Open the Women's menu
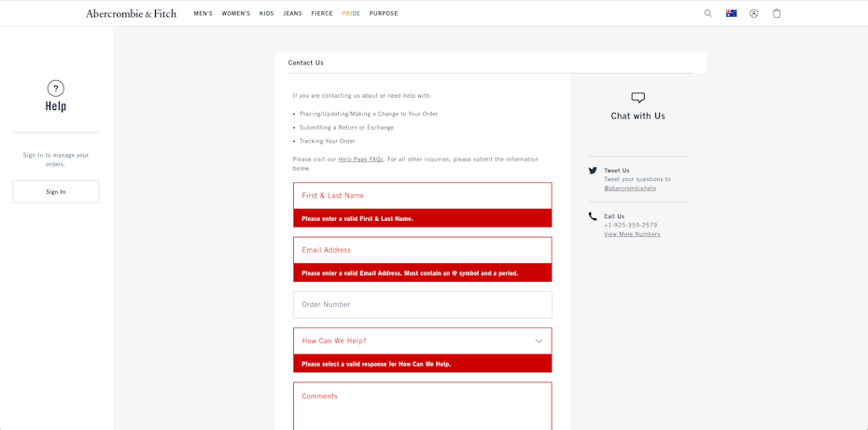The image size is (868, 430). pyautogui.click(x=235, y=14)
